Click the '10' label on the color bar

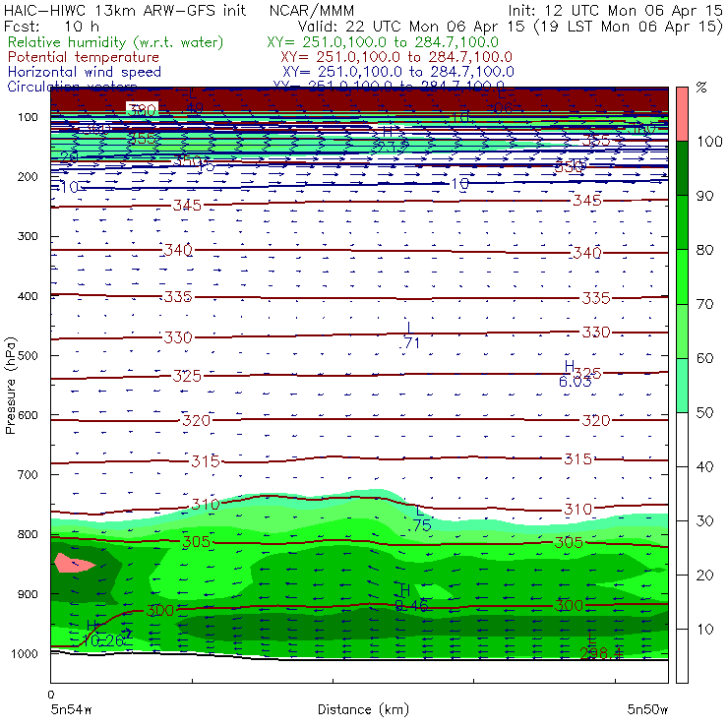[x=704, y=629]
